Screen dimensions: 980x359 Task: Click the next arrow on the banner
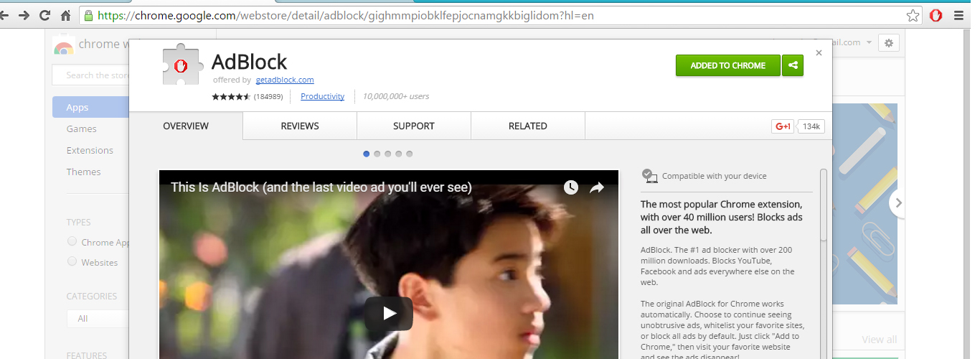(x=897, y=203)
